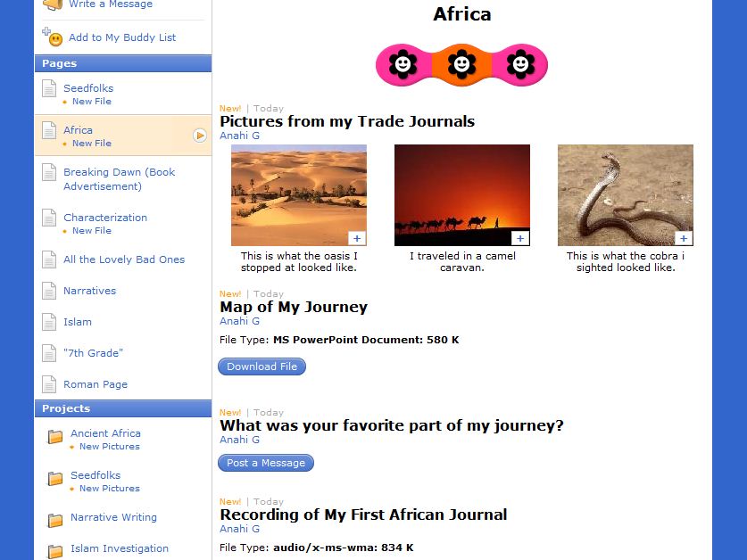
Task: Click the oasis photo thumbnail
Action: (298, 194)
